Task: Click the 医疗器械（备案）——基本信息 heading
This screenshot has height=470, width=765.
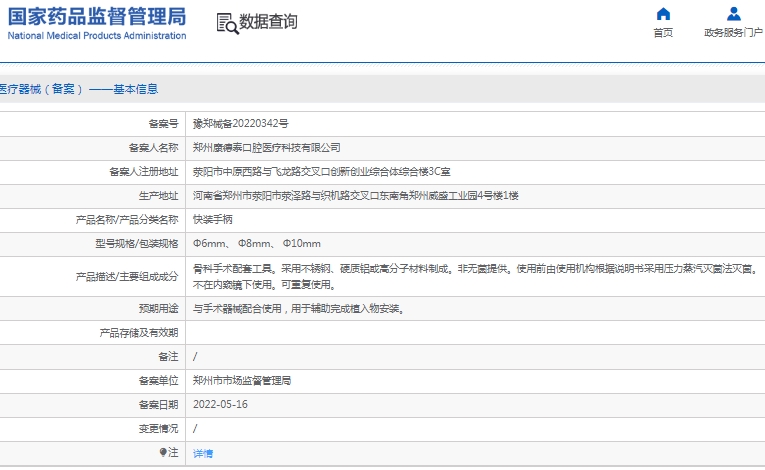Action: [79, 89]
